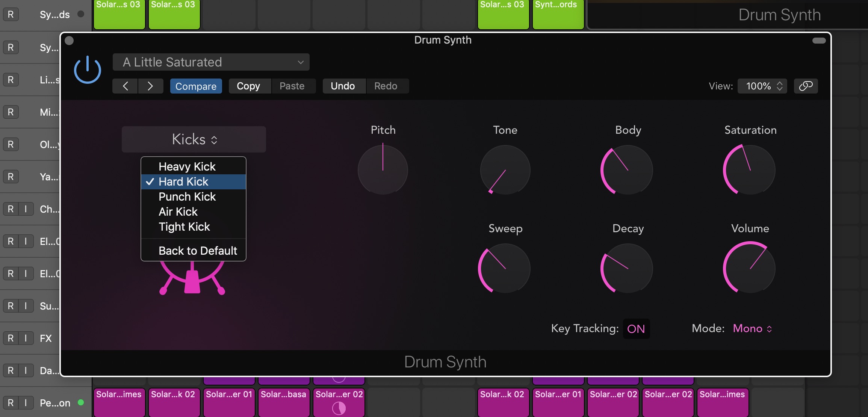This screenshot has width=868, height=417.
Task: Click the R button on the Sy...ds track
Action: point(11,14)
